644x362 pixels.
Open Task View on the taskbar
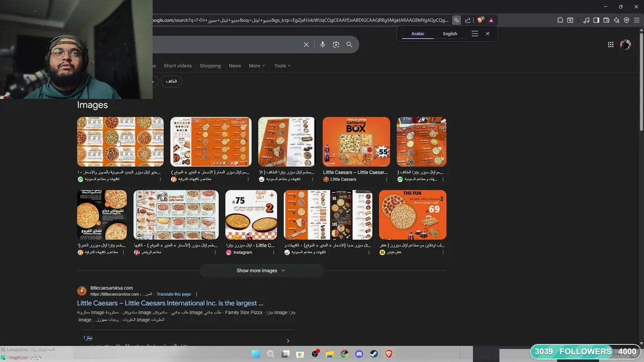(x=285, y=354)
